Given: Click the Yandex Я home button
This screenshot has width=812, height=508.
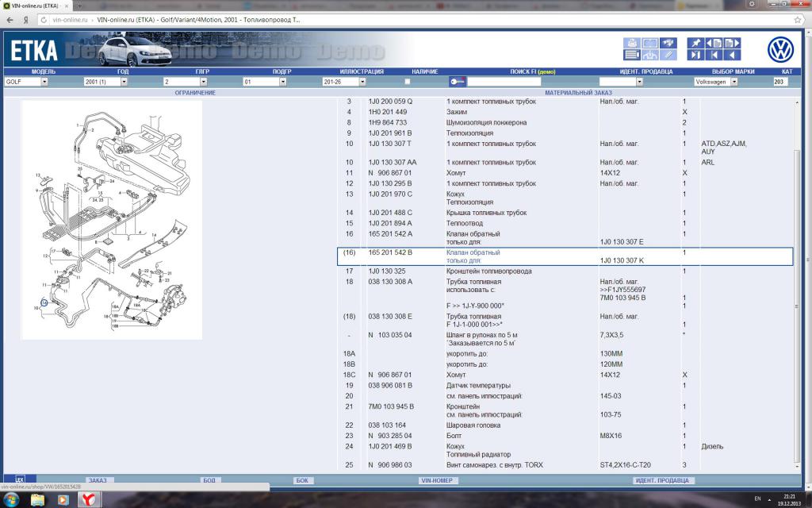Looking at the screenshot, I should (25, 20).
